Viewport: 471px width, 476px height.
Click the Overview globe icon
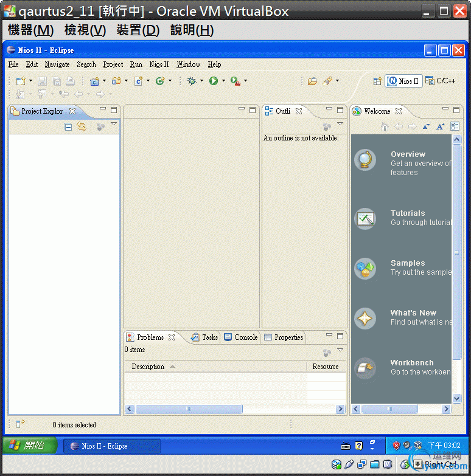click(365, 160)
